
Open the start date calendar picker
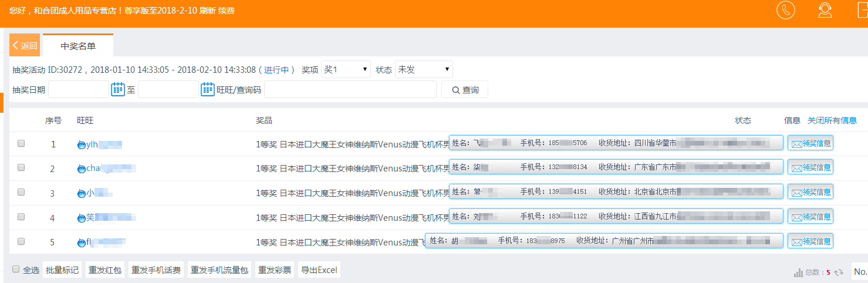[x=118, y=89]
